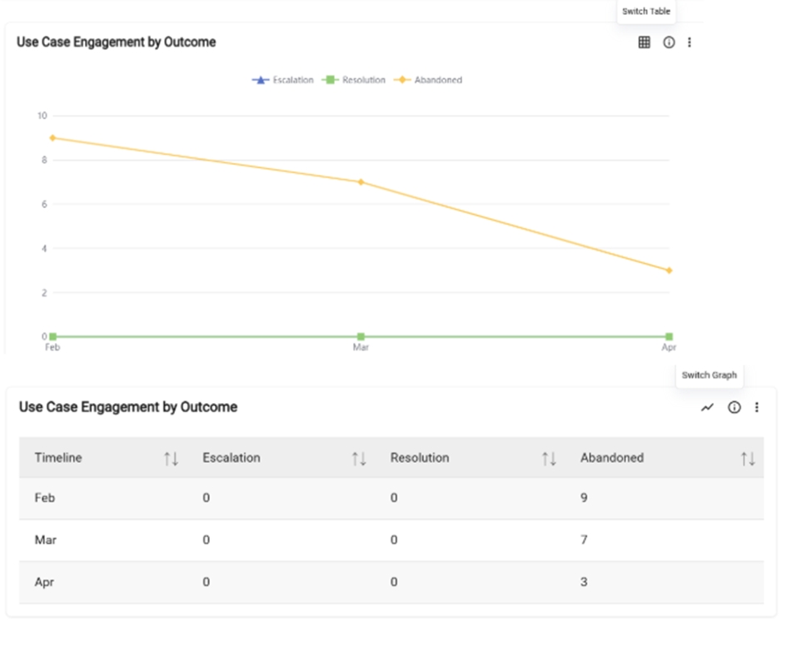
Task: Click the Abandoned column header text
Action: coord(611,458)
